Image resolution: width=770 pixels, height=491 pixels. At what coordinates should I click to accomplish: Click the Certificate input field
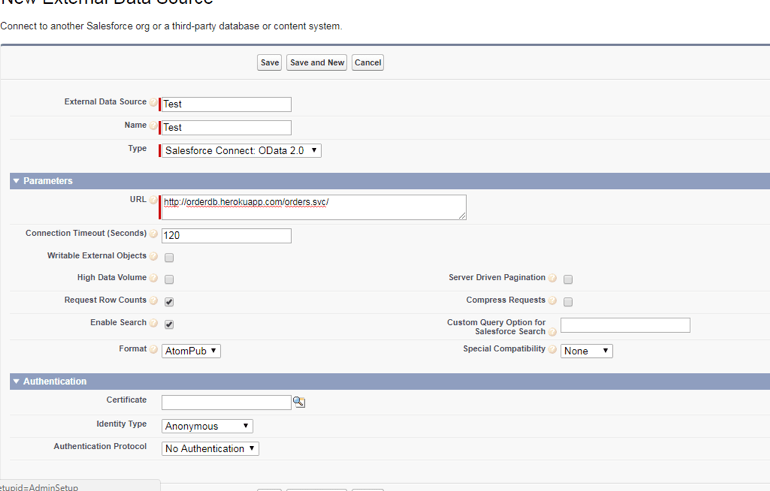[226, 403]
